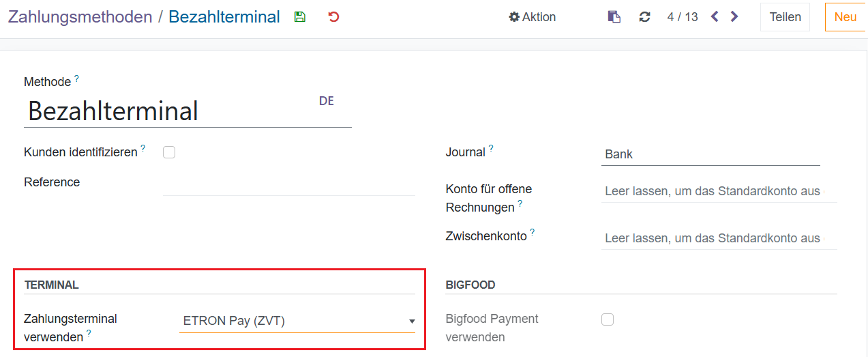Click the Teilen button

tap(785, 17)
